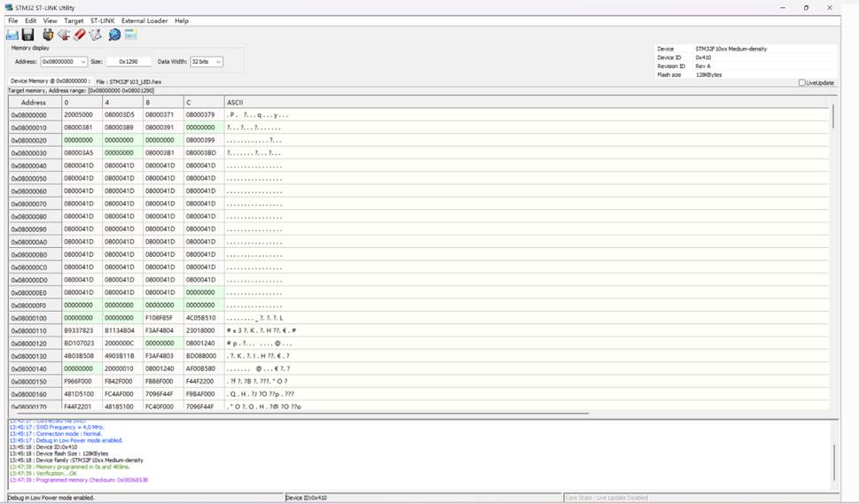Viewport: 859px width, 504px height.
Task: Enable the LiveUpdate checkbox
Action: [x=802, y=82]
